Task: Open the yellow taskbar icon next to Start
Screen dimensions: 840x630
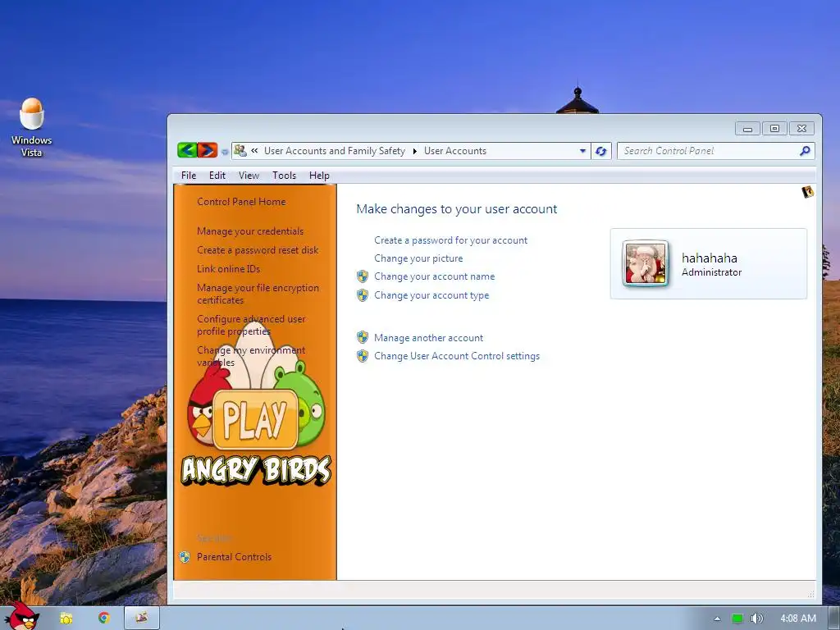Action: [x=66, y=619]
